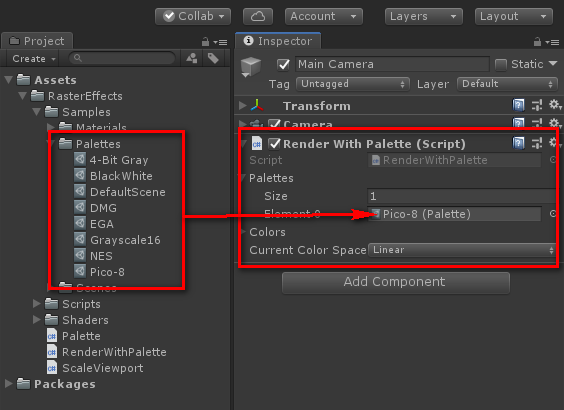Click the Main Camera name field
Image resolution: width=564 pixels, height=410 pixels.
click(x=392, y=64)
